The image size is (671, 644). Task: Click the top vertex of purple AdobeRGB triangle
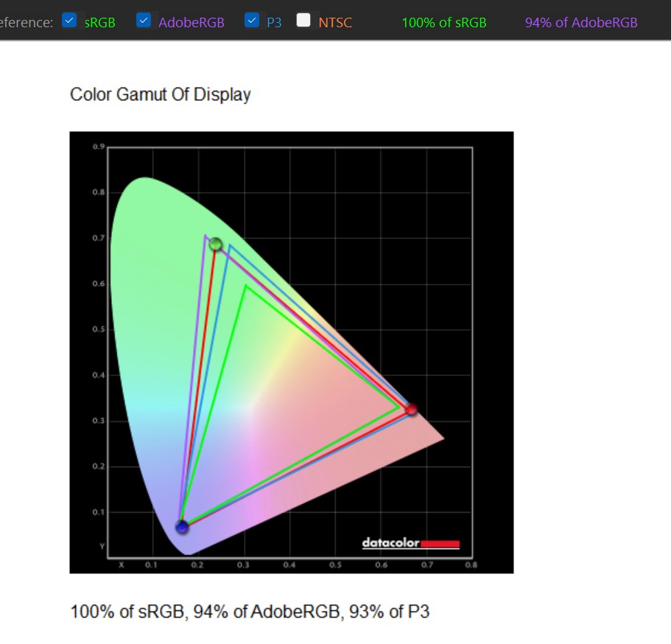[x=205, y=235]
